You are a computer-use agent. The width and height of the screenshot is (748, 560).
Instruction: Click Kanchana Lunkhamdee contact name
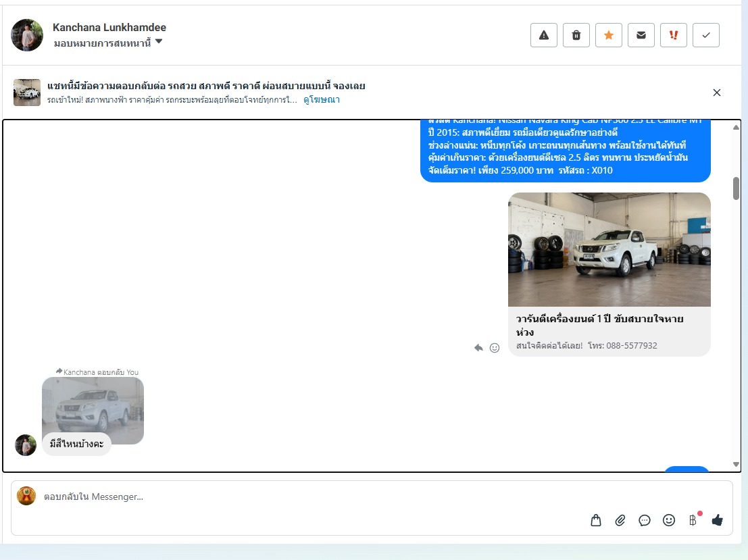(109, 27)
